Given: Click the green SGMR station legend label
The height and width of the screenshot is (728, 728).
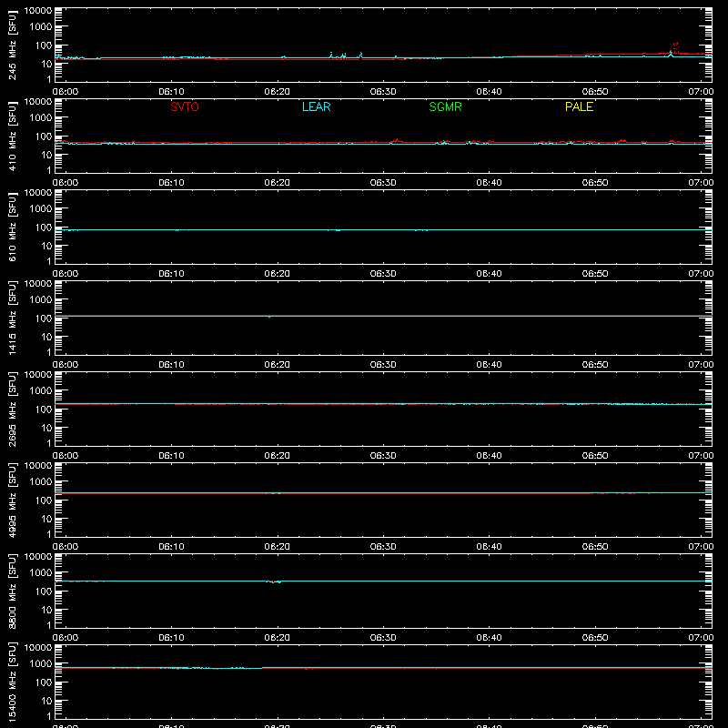Looking at the screenshot, I should [445, 106].
